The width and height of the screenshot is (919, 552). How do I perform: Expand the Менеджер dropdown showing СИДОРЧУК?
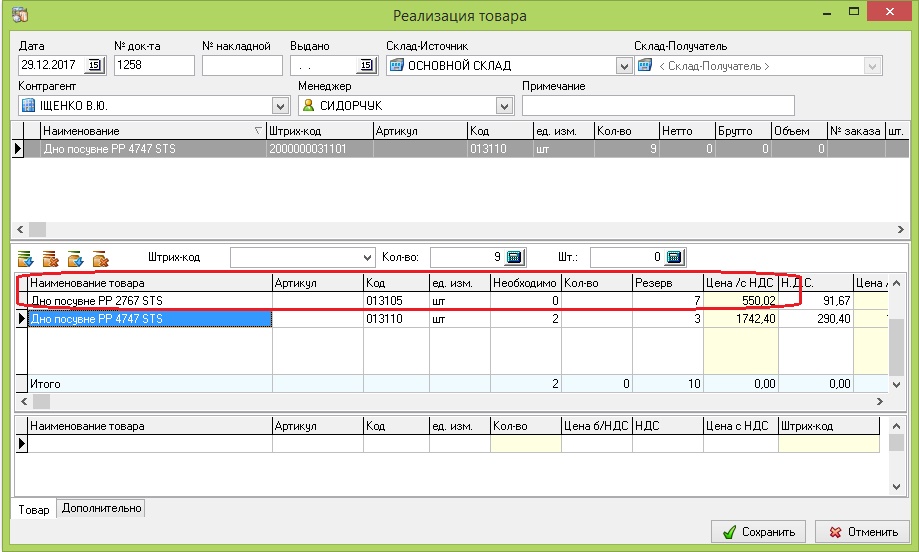[504, 106]
